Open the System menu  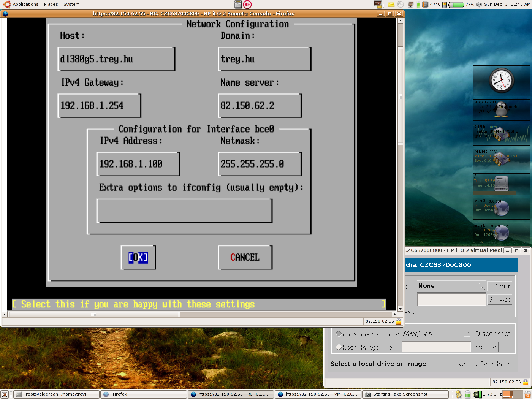[71, 4]
